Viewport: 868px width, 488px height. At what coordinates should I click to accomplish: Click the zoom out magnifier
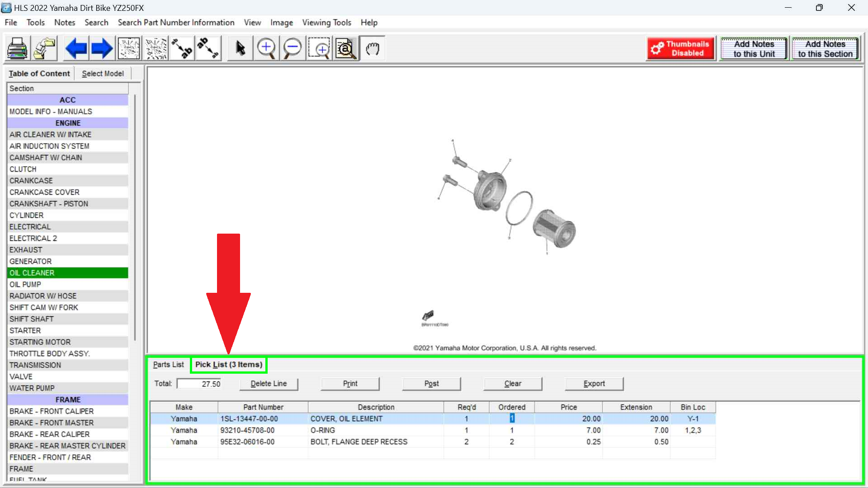tap(292, 48)
